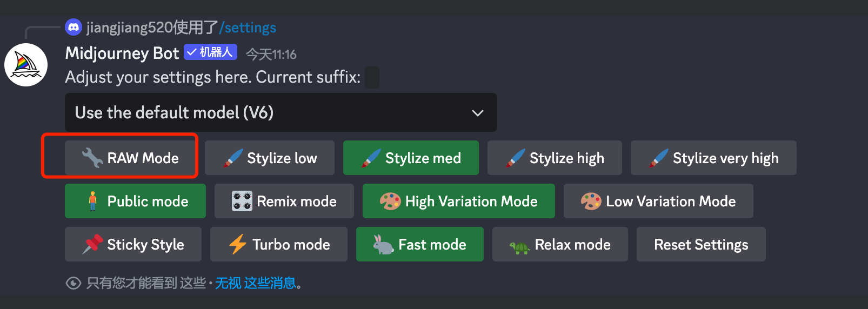Click the Discord logo beside jiangjiang520
The image size is (868, 309).
74,27
